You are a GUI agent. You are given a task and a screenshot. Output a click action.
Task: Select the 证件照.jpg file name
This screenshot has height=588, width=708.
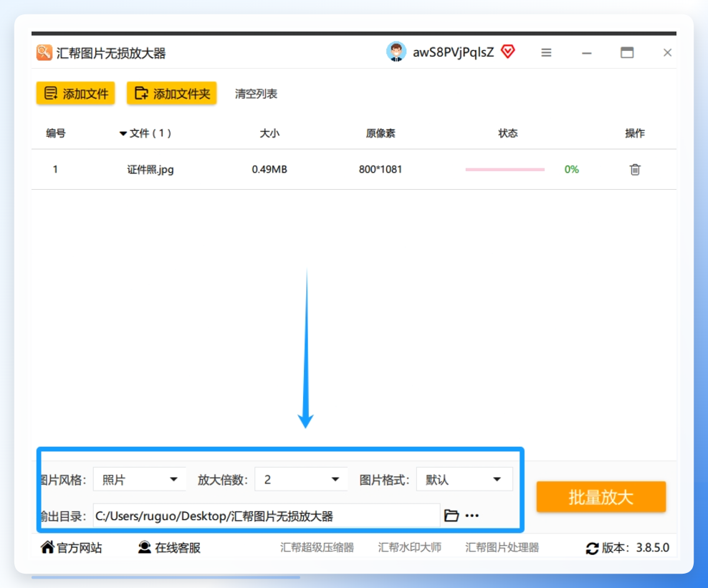pyautogui.click(x=150, y=170)
